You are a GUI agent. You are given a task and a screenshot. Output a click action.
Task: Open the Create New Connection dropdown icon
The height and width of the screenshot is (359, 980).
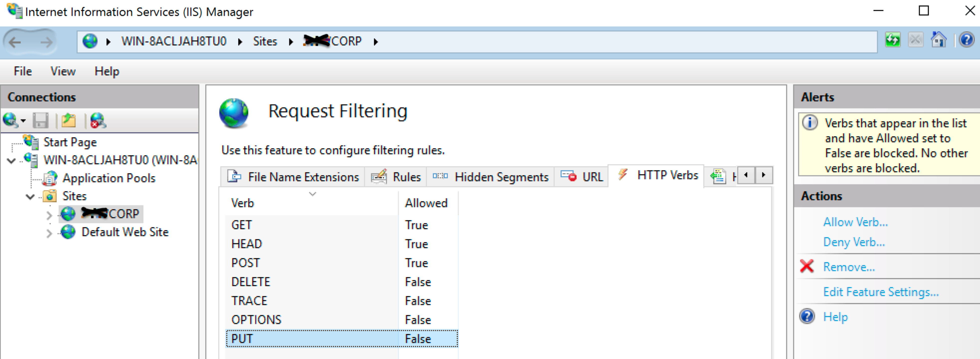(14, 121)
